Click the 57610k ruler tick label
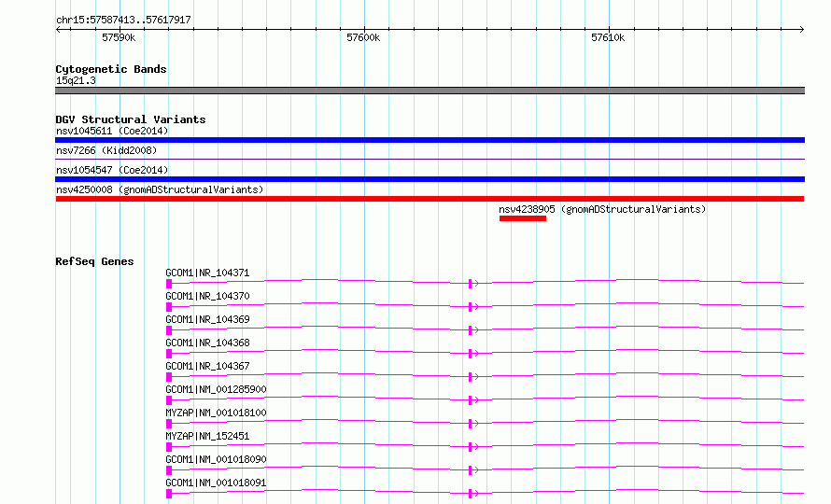This screenshot has width=831, height=504. (x=608, y=37)
